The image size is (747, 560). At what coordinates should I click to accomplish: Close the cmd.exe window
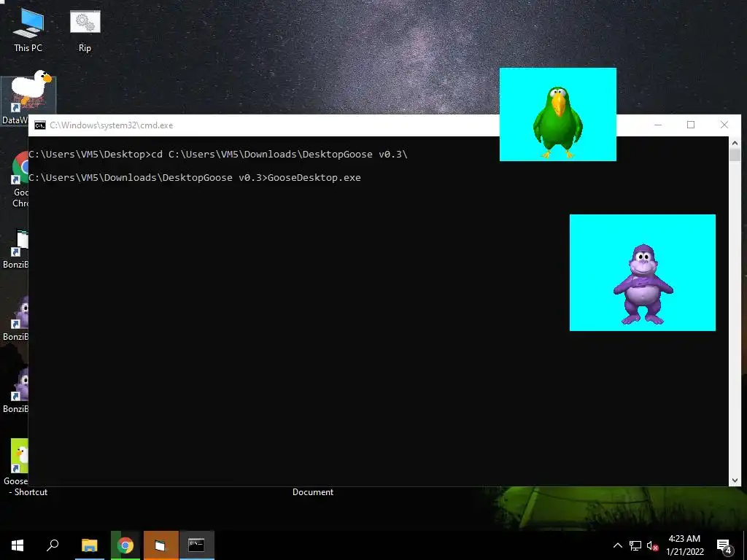(724, 125)
